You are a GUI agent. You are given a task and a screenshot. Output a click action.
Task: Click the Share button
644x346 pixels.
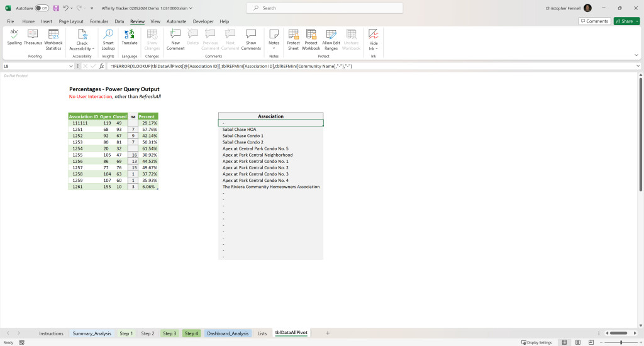[624, 21]
